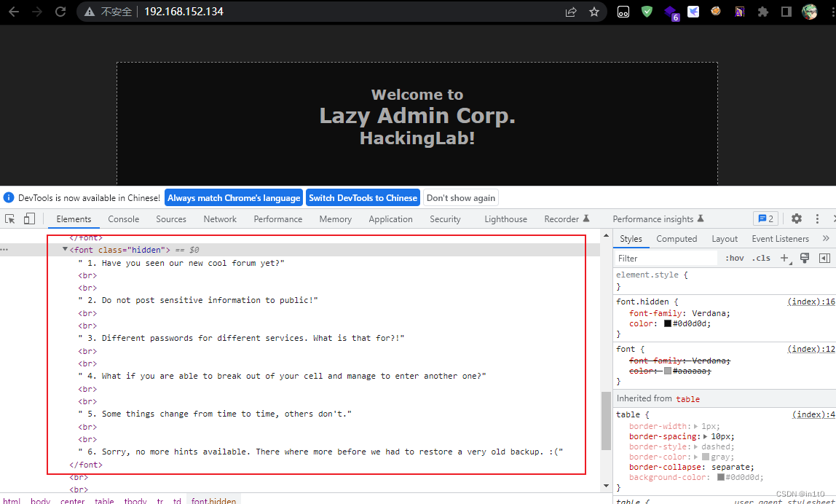This screenshot has height=504, width=836.
Task: Click Switch DevTools to Chinese
Action: 363,198
